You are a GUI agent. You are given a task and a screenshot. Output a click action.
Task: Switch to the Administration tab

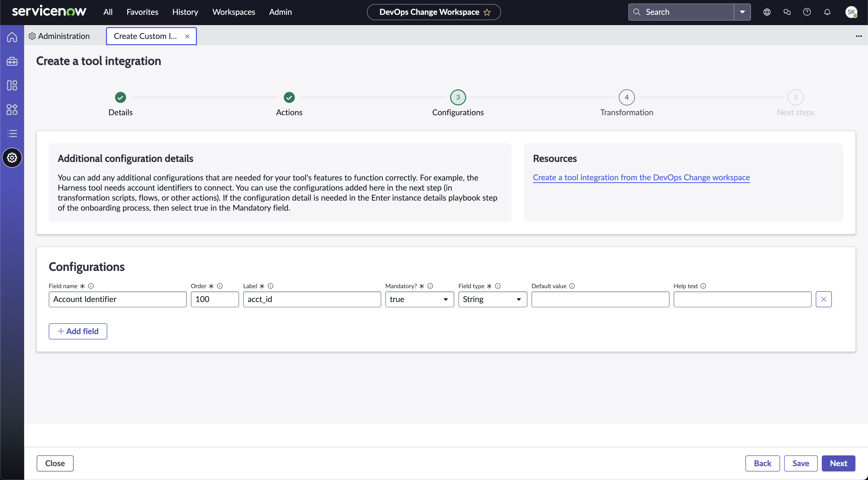(x=59, y=36)
